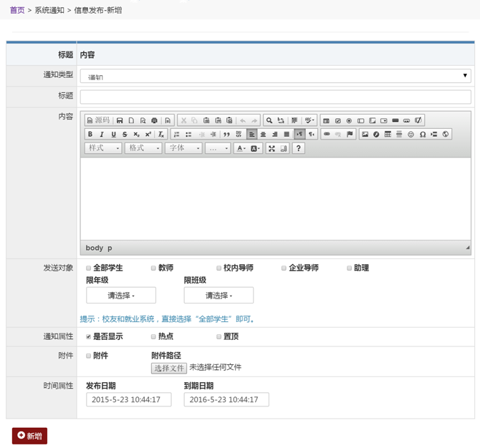Click the 源码 source button in editor

tap(98, 120)
